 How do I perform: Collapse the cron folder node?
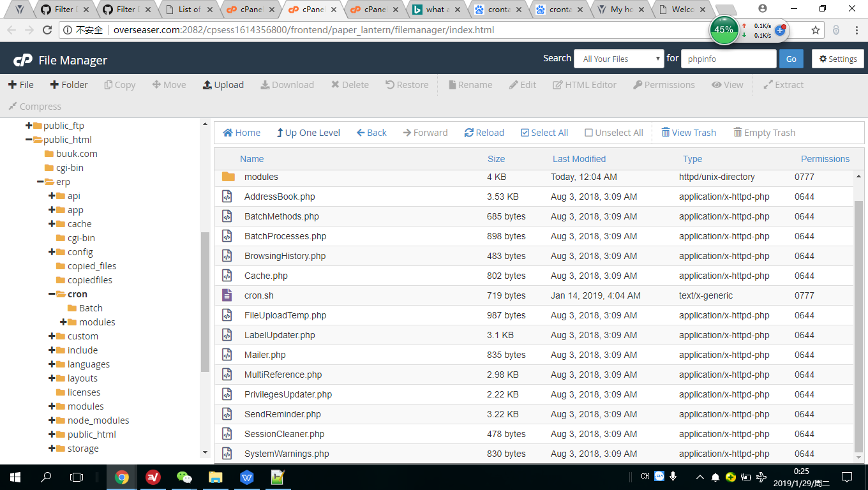tap(52, 294)
